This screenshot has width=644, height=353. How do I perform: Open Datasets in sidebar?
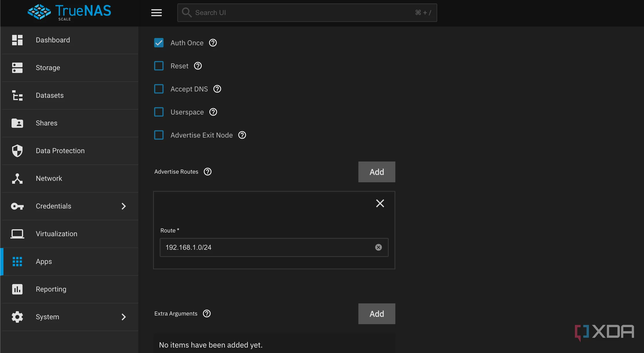[x=69, y=95]
